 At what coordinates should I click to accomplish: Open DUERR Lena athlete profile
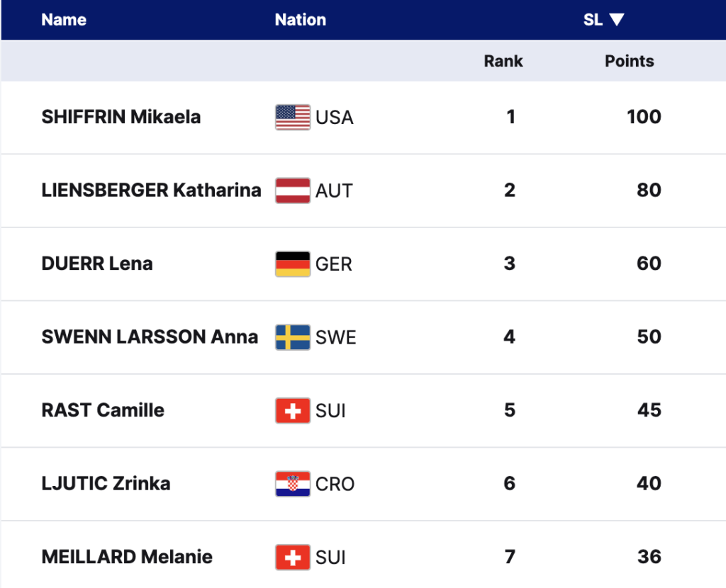pyautogui.click(x=96, y=264)
